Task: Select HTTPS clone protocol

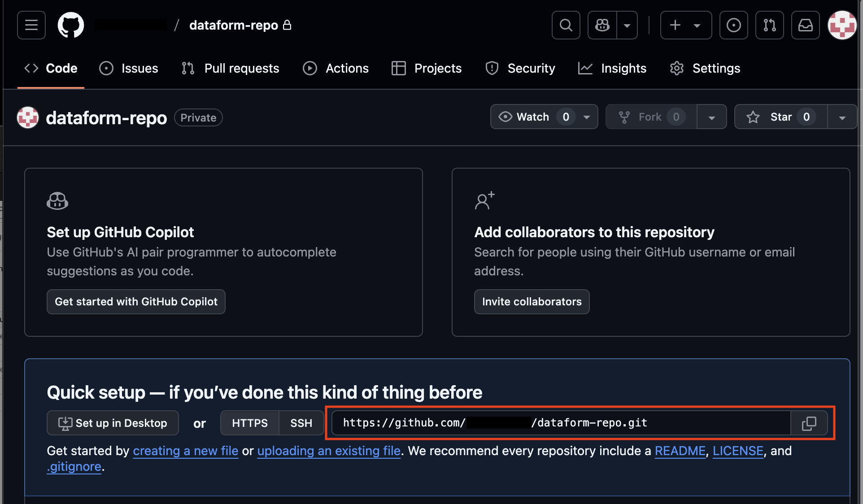Action: click(250, 423)
